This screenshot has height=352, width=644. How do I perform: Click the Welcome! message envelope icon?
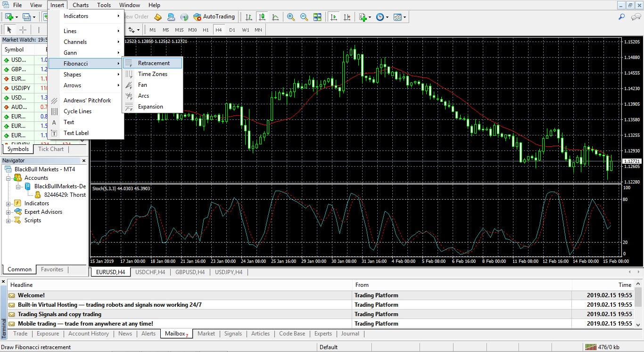(x=12, y=295)
